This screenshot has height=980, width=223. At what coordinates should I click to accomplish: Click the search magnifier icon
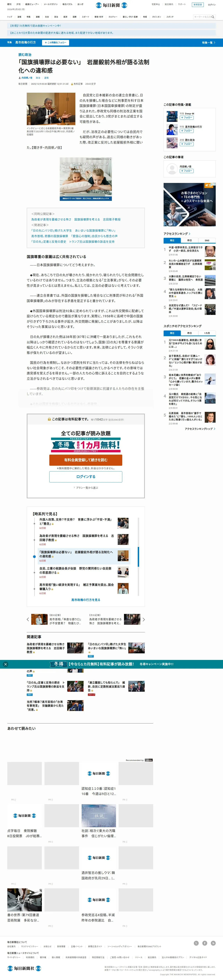tap(213, 17)
